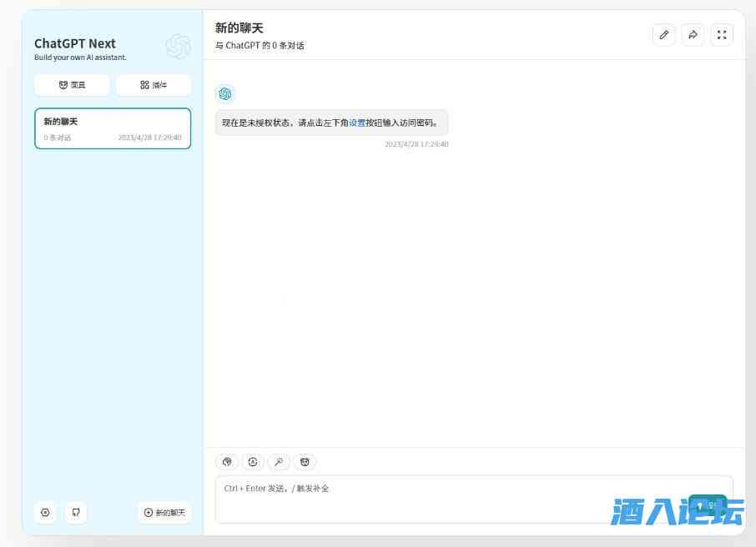
Task: Open the 插件 (Plugins) button in sidebar
Action: click(154, 85)
